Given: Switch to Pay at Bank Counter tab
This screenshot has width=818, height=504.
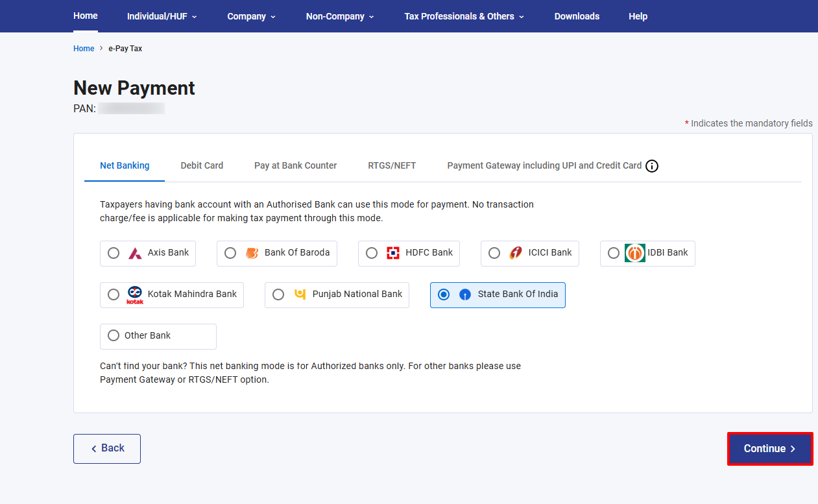Looking at the screenshot, I should (295, 165).
